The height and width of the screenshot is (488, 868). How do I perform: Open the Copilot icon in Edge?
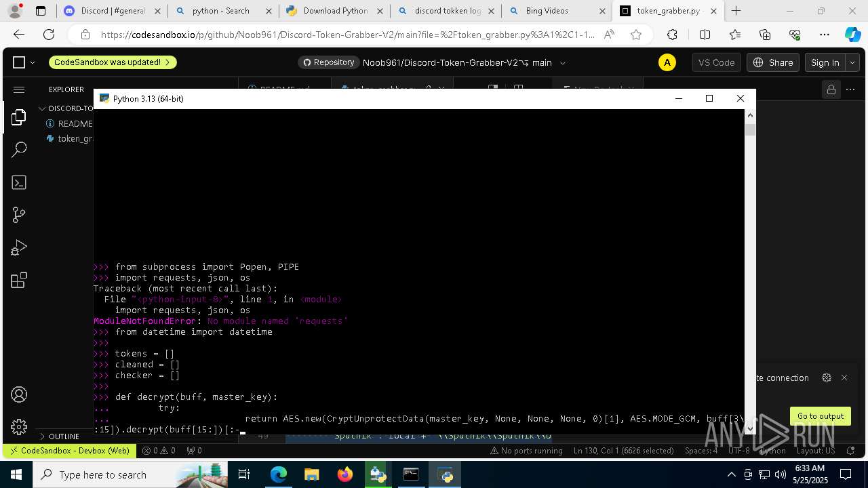[852, 35]
